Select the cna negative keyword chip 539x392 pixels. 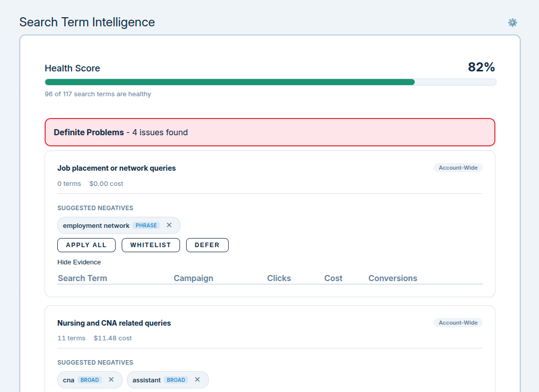90,380
